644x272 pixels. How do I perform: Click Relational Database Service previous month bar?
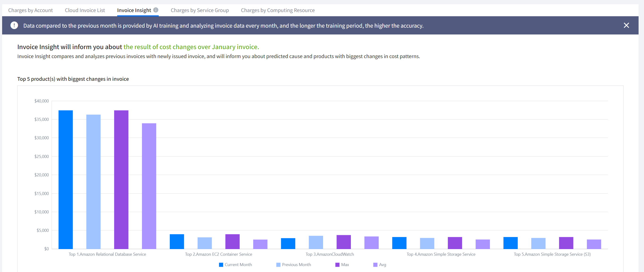tap(93, 181)
